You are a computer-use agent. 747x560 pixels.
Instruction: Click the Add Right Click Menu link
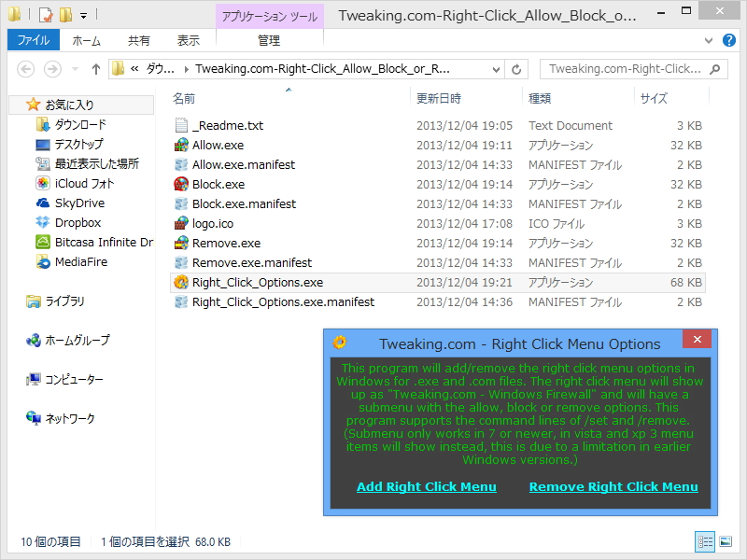click(x=427, y=486)
